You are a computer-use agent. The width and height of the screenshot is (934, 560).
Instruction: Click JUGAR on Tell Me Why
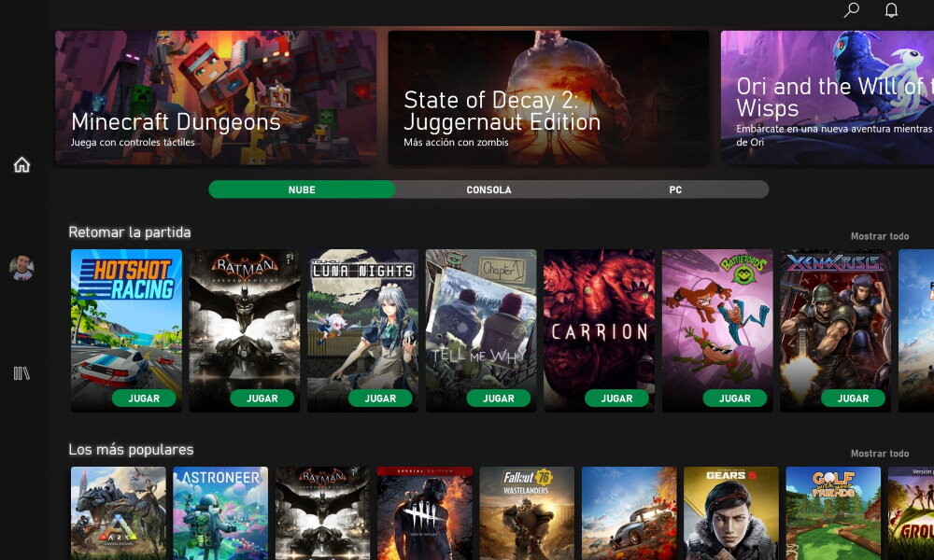[x=498, y=398]
